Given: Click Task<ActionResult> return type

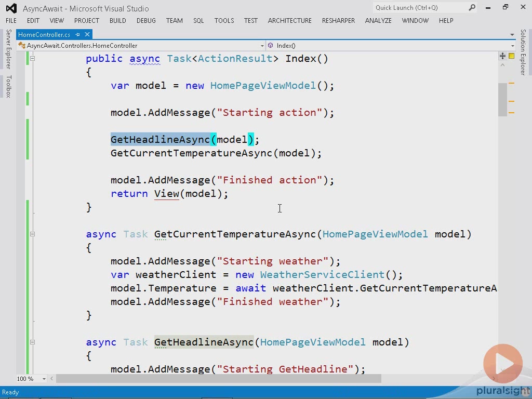Looking at the screenshot, I should 222,59.
